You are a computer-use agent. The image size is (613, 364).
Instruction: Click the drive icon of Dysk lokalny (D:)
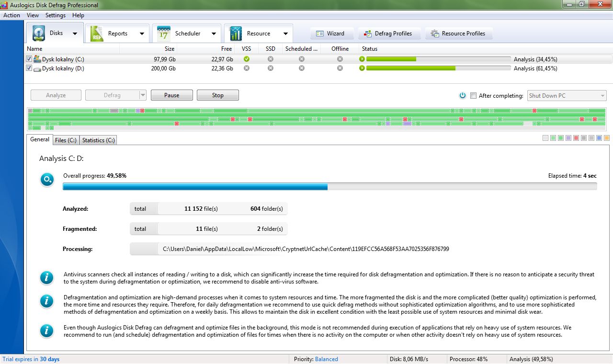(x=37, y=68)
